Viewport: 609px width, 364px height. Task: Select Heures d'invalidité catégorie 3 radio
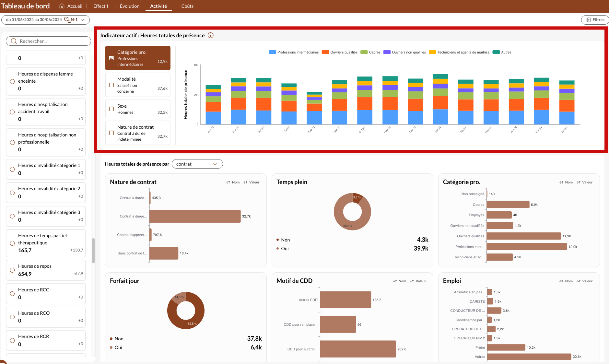tap(12, 216)
